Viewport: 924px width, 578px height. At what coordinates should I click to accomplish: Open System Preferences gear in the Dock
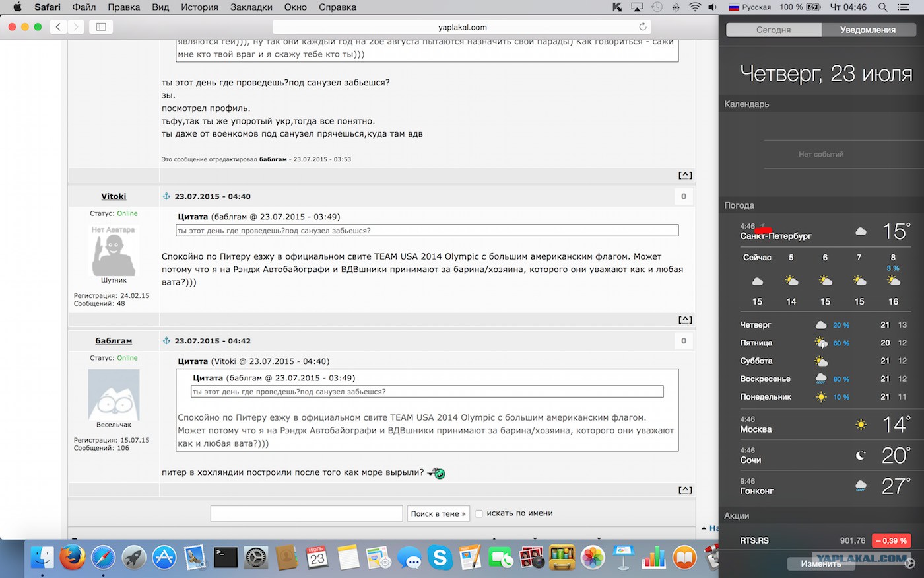pyautogui.click(x=256, y=558)
